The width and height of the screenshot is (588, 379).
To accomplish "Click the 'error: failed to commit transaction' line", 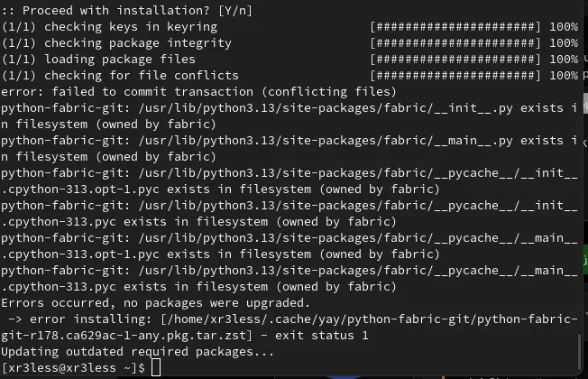I will tap(198, 92).
